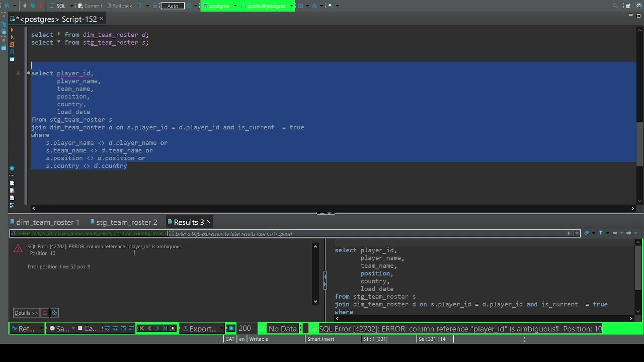Click the red warning icon next to Details

[x=45, y=313]
